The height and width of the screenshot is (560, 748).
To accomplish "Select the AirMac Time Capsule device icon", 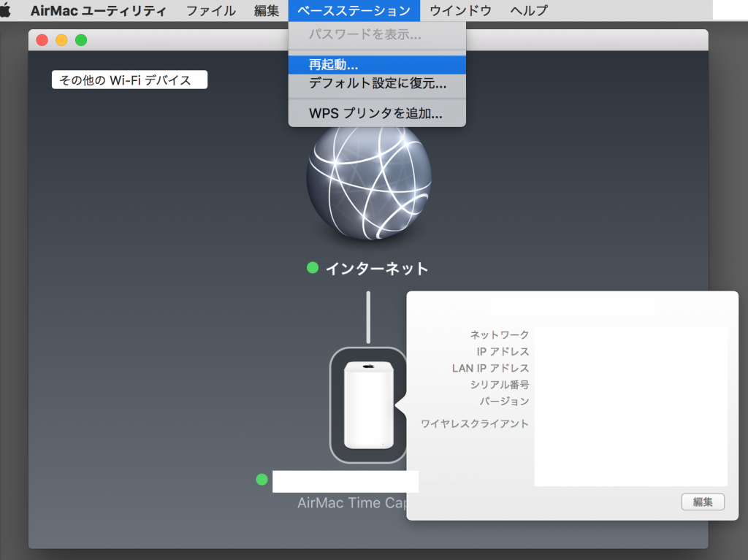I will point(368,405).
